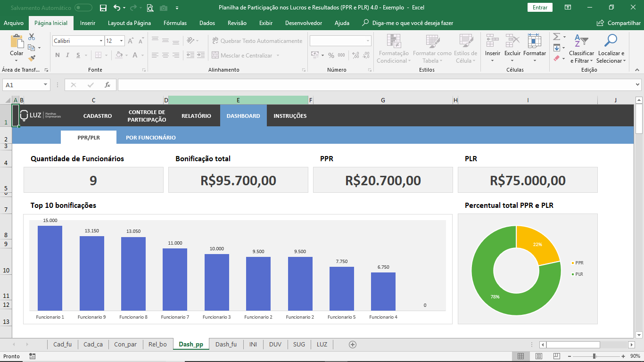
Task: Apply thousands separator style
Action: 341,55
